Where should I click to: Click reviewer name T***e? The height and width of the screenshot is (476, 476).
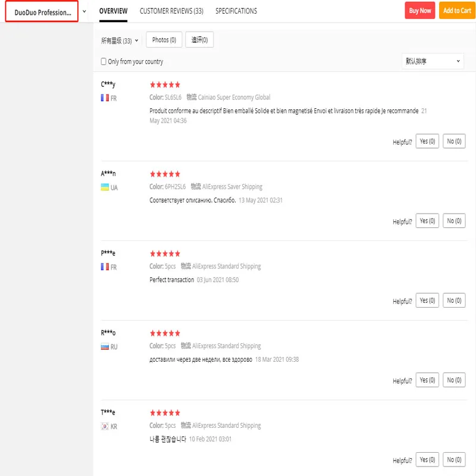[x=108, y=412]
